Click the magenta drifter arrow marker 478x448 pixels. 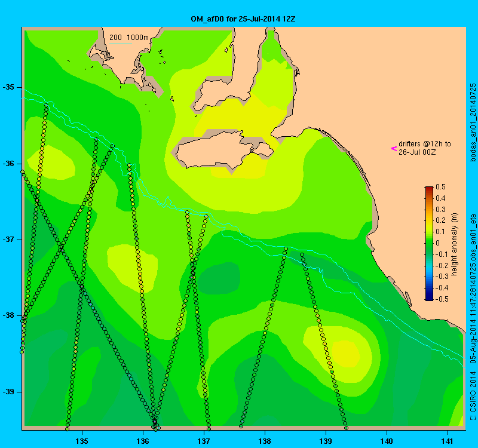pos(394,148)
